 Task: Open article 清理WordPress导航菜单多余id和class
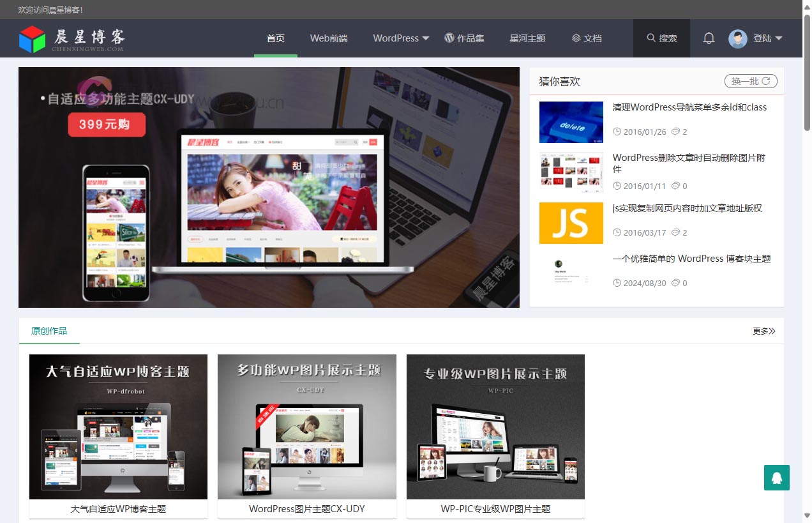click(x=689, y=107)
